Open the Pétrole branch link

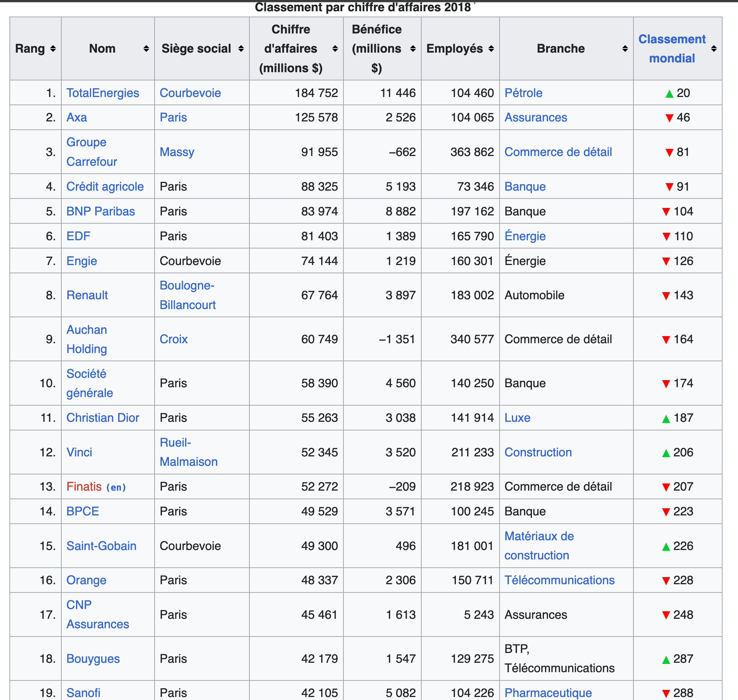point(523,93)
